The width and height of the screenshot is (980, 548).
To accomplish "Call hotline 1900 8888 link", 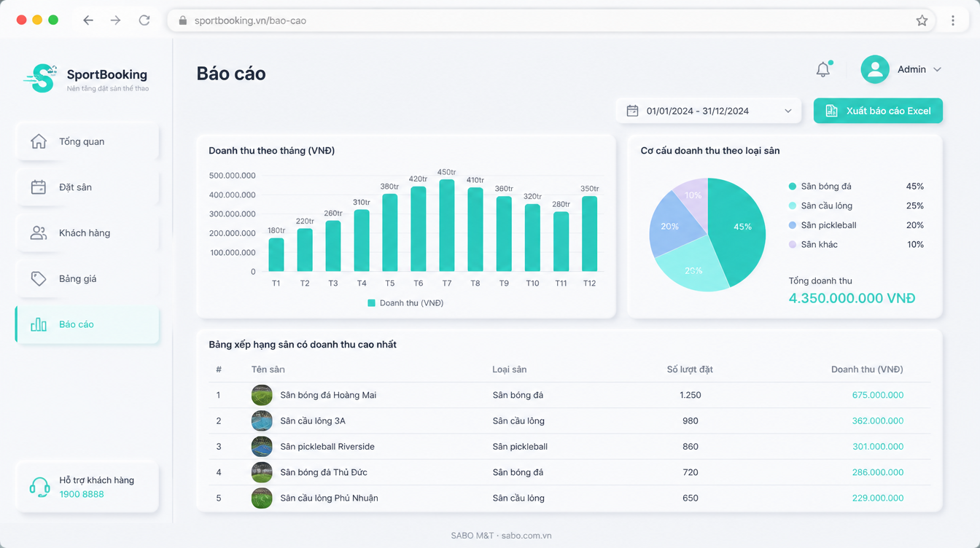I will [x=82, y=494].
